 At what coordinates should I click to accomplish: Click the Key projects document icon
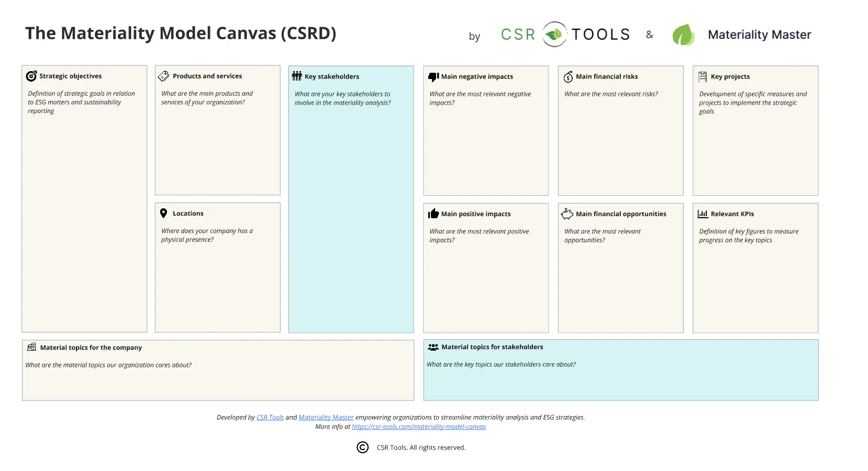[703, 76]
